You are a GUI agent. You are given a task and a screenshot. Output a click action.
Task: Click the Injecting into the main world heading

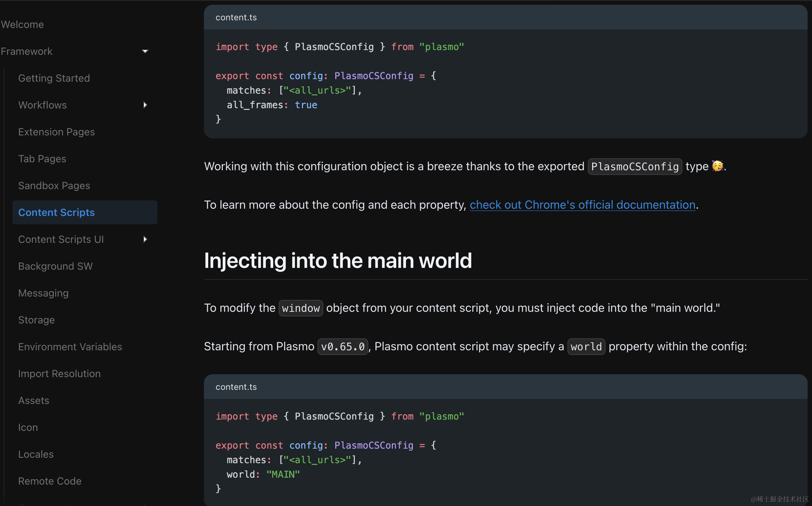[x=338, y=261]
